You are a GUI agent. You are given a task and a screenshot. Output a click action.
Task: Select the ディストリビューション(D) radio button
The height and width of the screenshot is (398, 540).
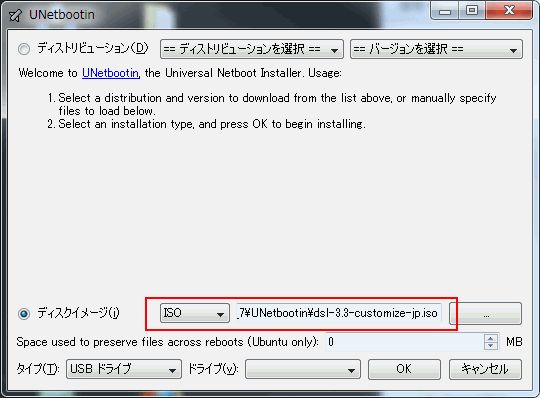tap(24, 49)
